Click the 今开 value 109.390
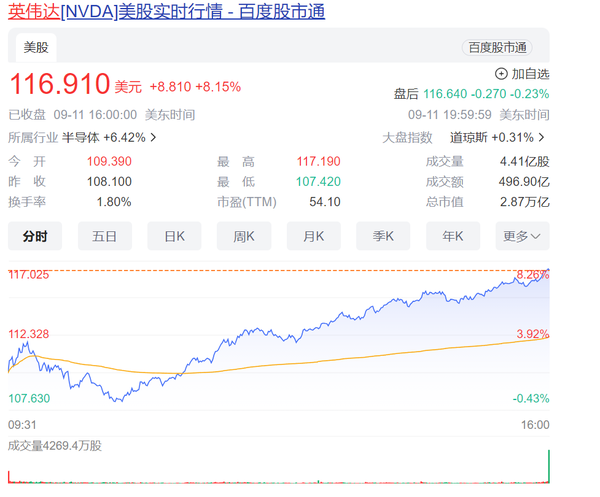Viewport: 600px width, 497px height. (109, 161)
